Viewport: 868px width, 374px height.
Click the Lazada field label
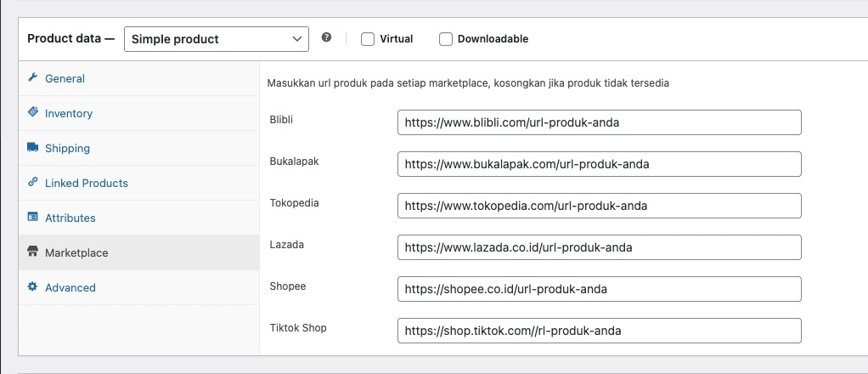pyautogui.click(x=287, y=244)
